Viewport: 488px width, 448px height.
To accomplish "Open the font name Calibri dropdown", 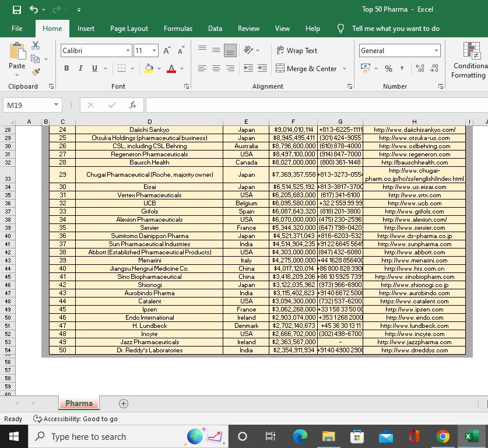I will [x=128, y=50].
